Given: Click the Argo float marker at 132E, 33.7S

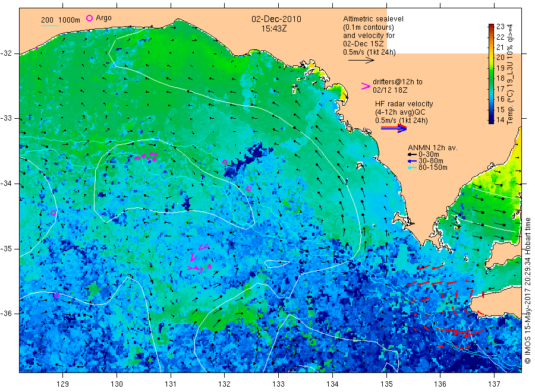Looking at the screenshot, I should coord(225,163).
